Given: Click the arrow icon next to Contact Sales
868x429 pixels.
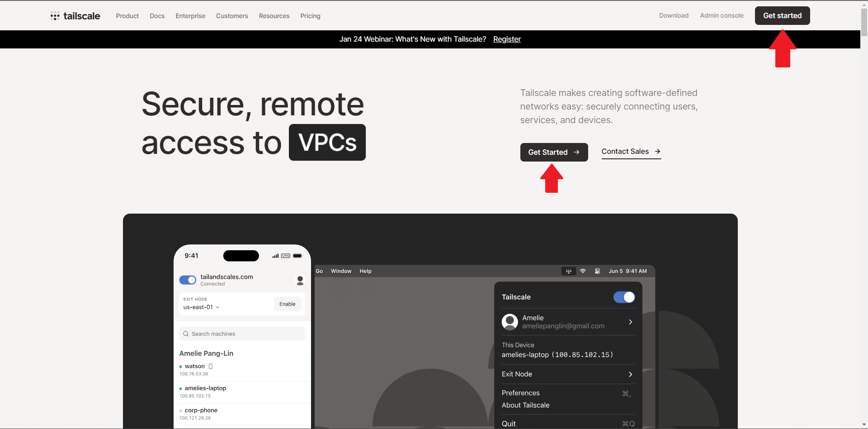Looking at the screenshot, I should [657, 151].
